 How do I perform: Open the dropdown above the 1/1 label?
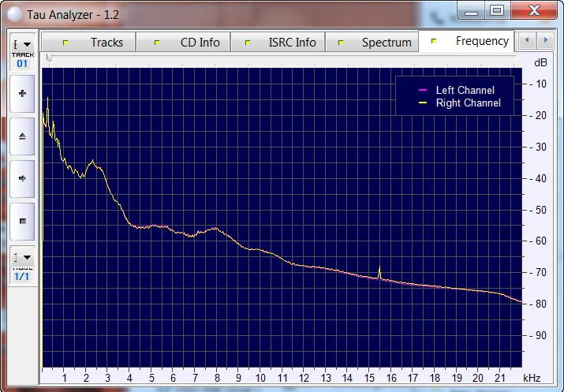point(22,257)
